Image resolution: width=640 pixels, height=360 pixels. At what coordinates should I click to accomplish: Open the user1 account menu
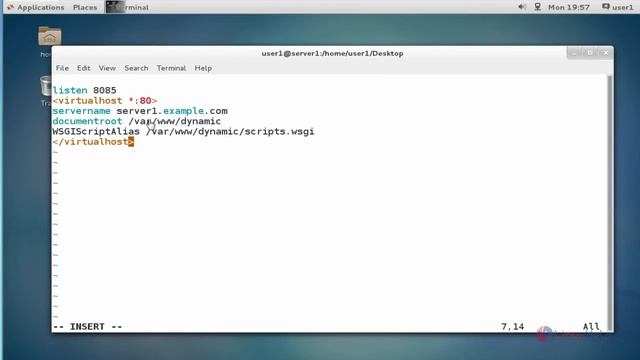(618, 7)
